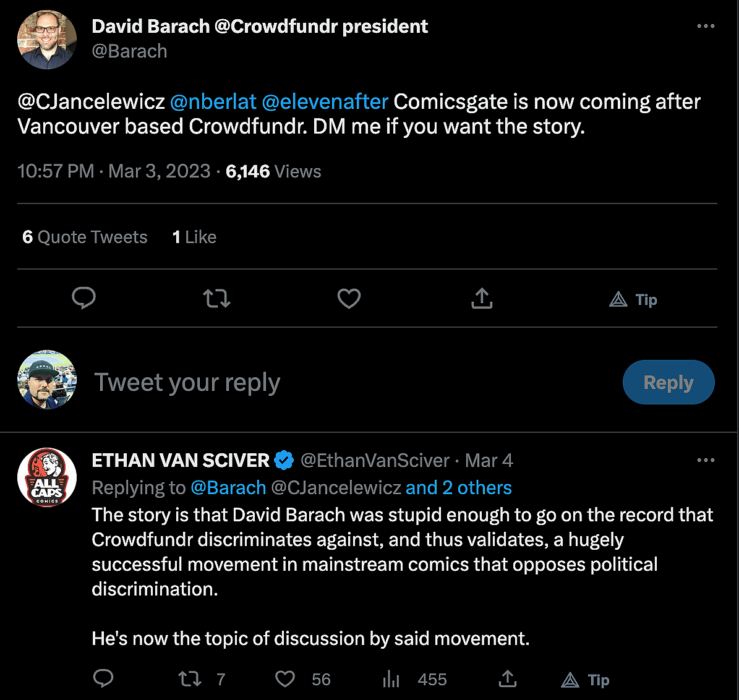View analytics on Ethan Van Sciver's reply
This screenshot has width=739, height=700.
391,680
